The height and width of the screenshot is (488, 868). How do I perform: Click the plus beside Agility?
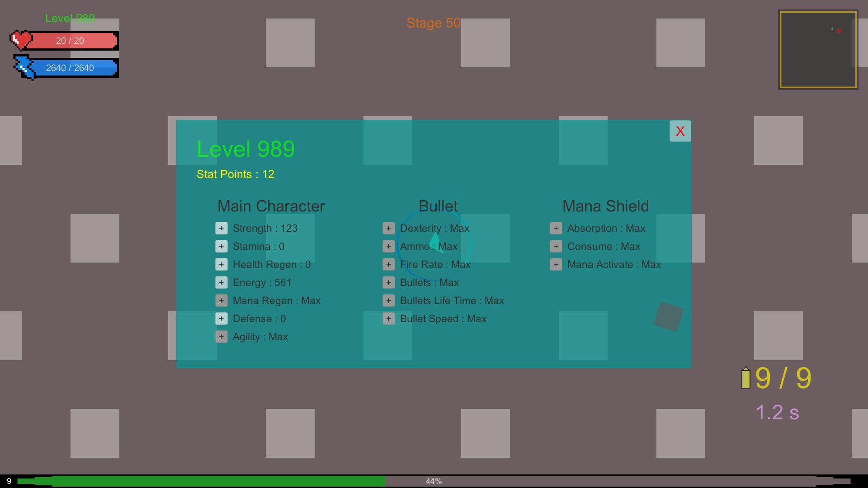click(222, 337)
